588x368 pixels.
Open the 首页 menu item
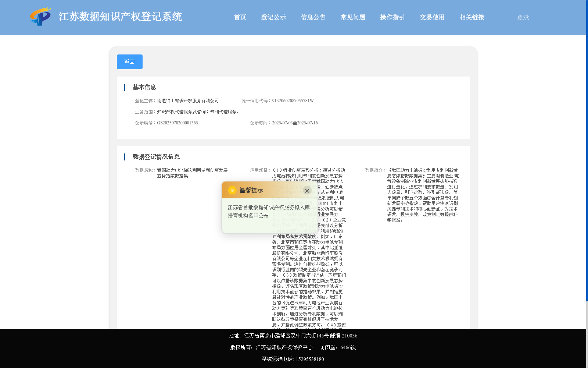click(240, 17)
